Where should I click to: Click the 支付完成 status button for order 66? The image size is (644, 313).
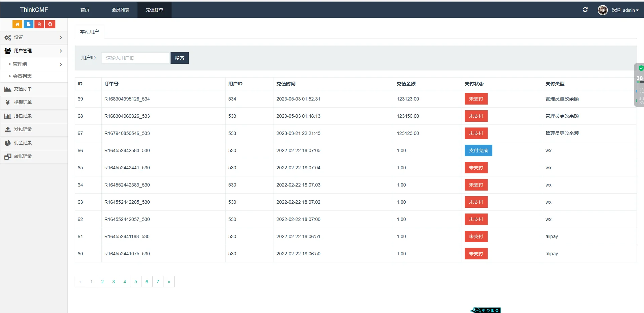[478, 150]
